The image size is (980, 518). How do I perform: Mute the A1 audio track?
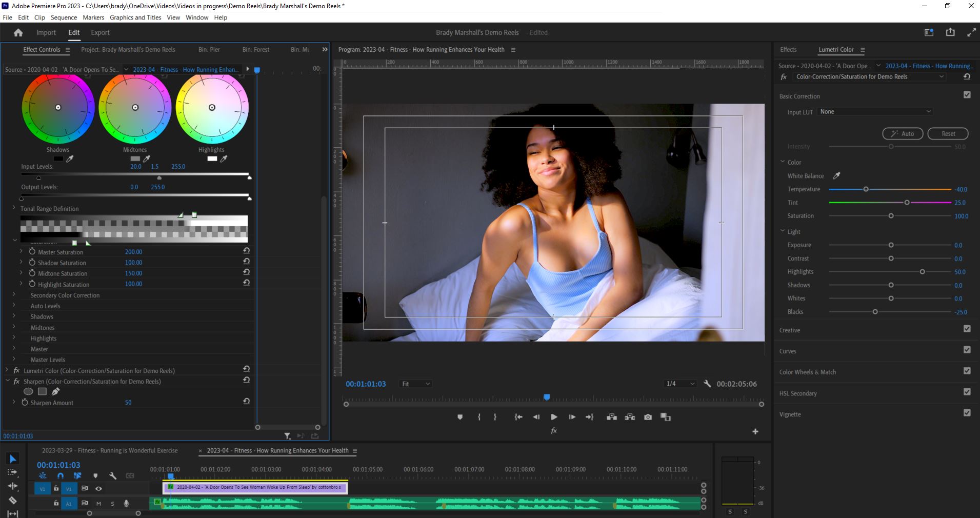click(x=98, y=504)
